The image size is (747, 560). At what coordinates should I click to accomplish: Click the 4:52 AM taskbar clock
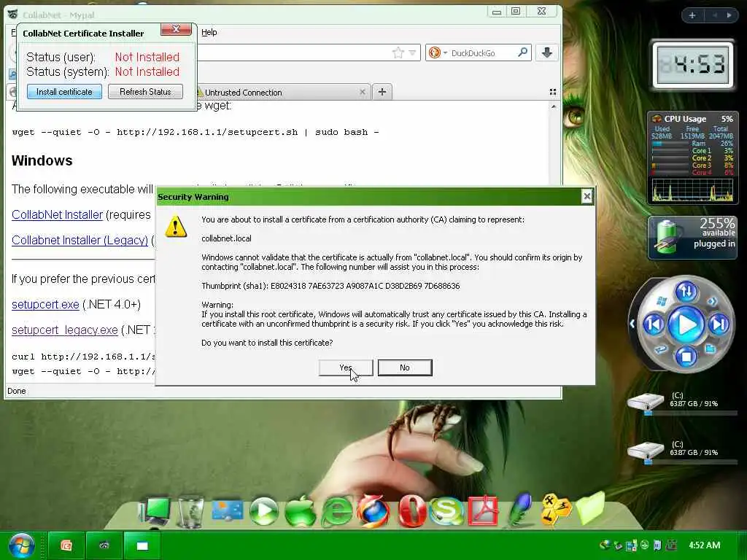[705, 545]
